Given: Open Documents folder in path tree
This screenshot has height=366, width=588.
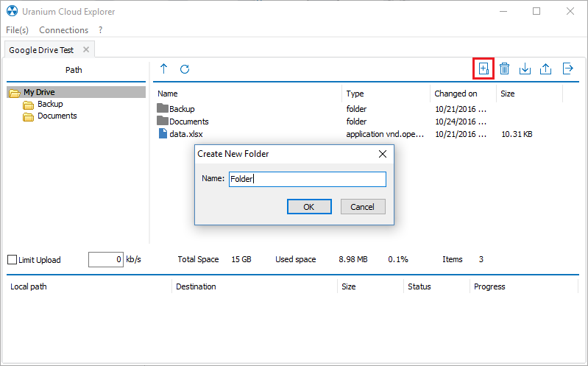Looking at the screenshot, I should (57, 116).
